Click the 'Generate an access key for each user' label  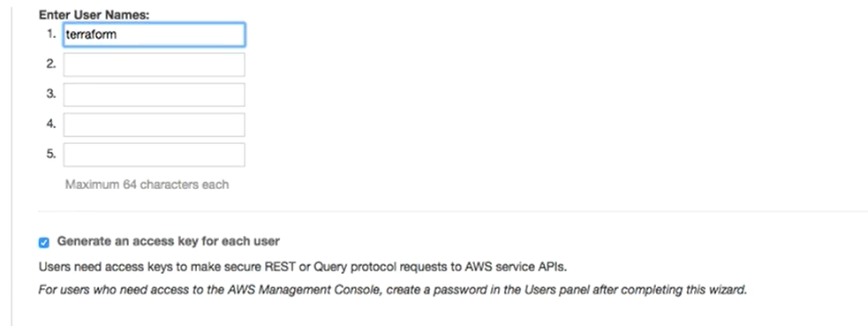point(169,241)
